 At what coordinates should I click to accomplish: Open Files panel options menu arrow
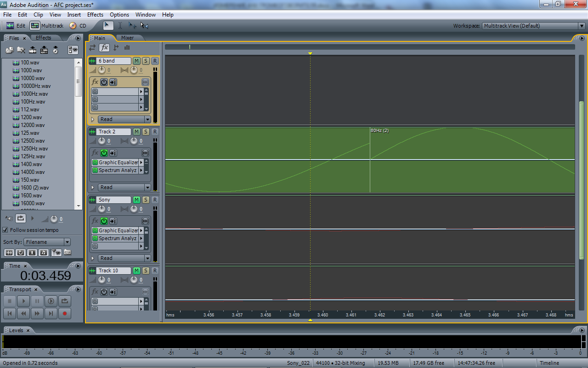[78, 38]
